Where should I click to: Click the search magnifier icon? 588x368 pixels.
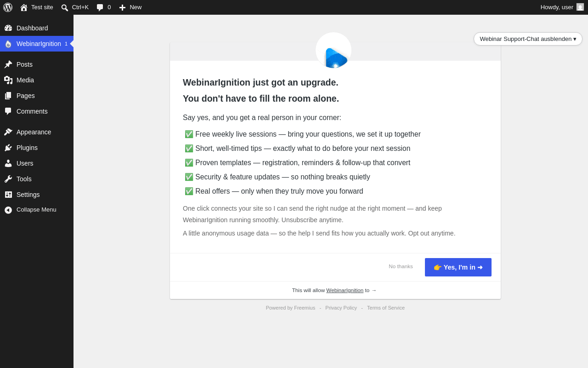click(65, 7)
